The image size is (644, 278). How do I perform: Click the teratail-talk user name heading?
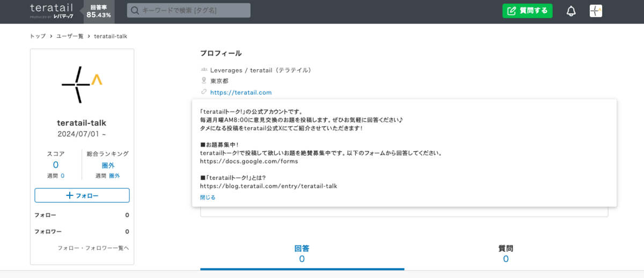click(82, 123)
